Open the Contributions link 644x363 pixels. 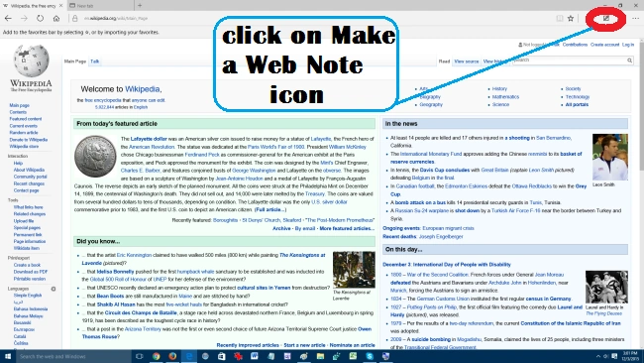pyautogui.click(x=575, y=45)
